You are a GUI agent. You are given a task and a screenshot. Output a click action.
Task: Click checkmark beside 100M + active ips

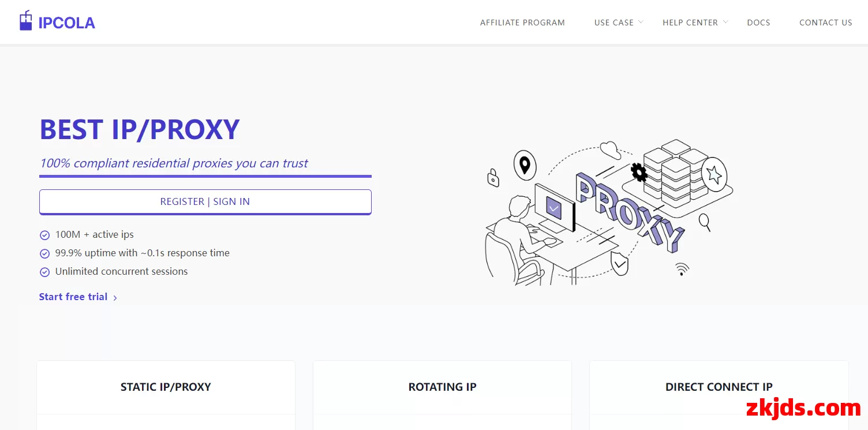[x=44, y=235]
